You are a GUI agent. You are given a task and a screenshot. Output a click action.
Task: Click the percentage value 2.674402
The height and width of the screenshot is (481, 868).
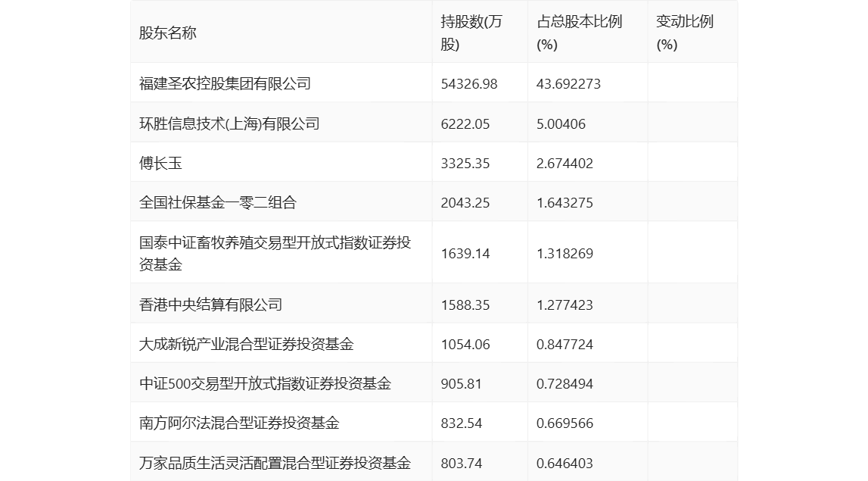pyautogui.click(x=565, y=164)
